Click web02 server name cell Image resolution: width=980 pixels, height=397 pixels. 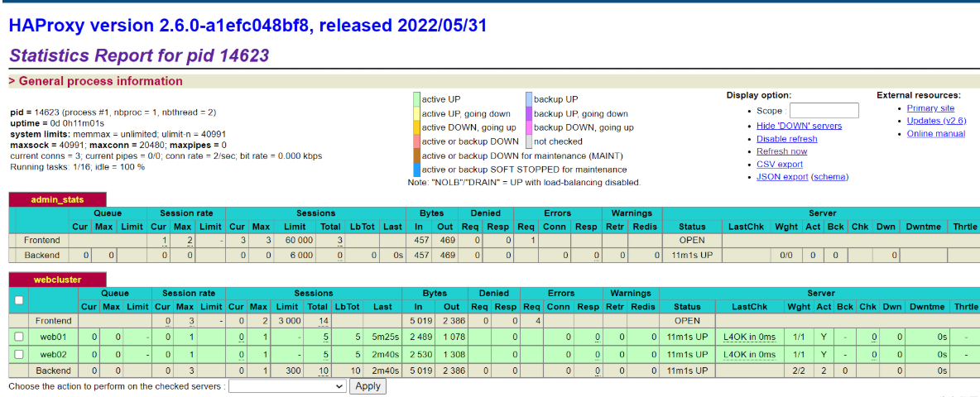(53, 354)
